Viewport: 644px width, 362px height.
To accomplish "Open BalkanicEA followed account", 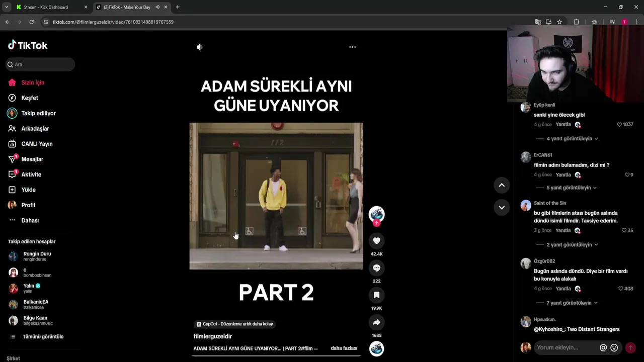I will coord(29,305).
